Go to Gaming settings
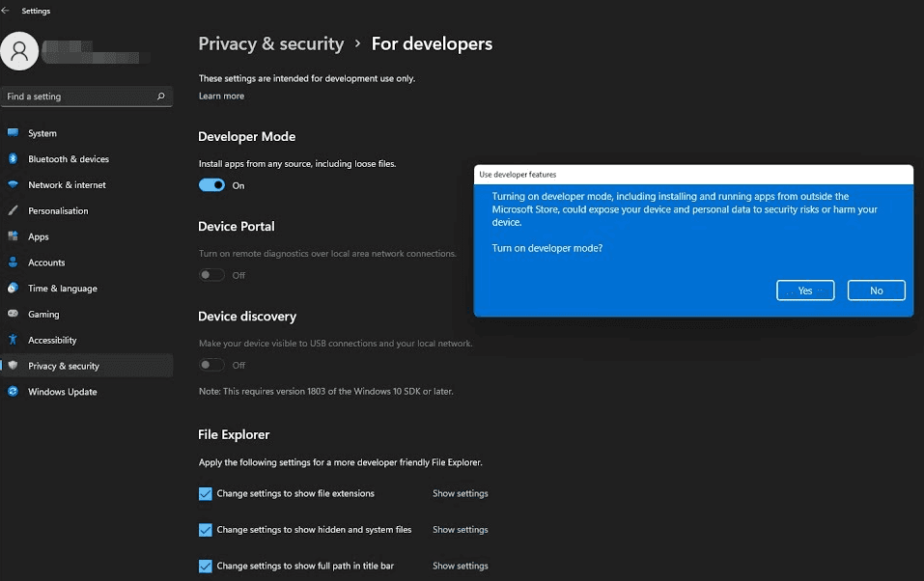 click(x=87, y=315)
